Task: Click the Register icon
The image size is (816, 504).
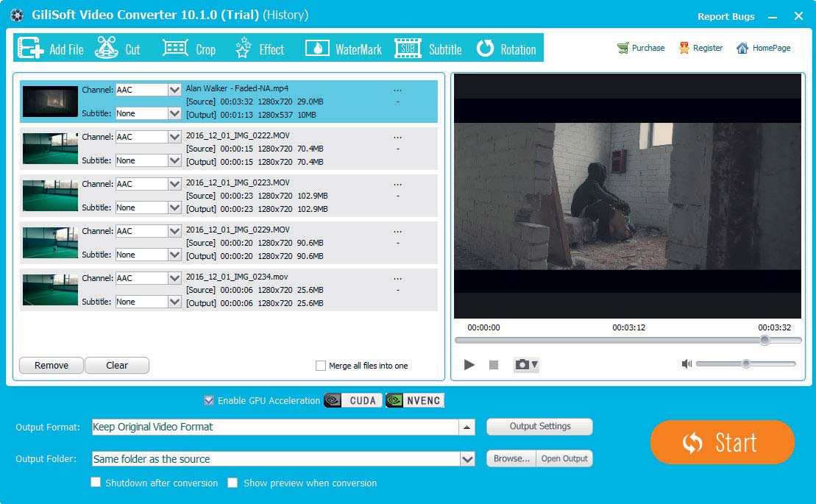Action: [684, 48]
